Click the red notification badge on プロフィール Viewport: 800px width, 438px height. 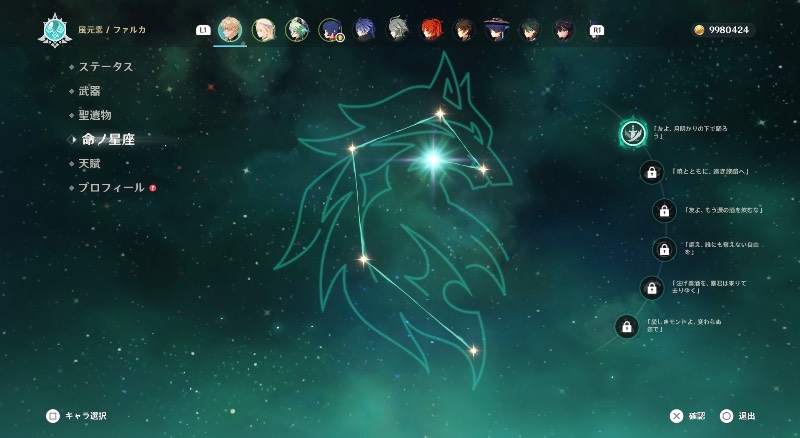[x=153, y=188]
